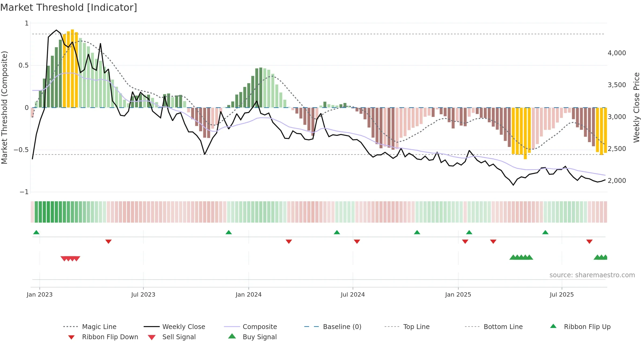Toggle the Bottom Line legend entry
Viewport: 644px width, 362px height.
494,327
